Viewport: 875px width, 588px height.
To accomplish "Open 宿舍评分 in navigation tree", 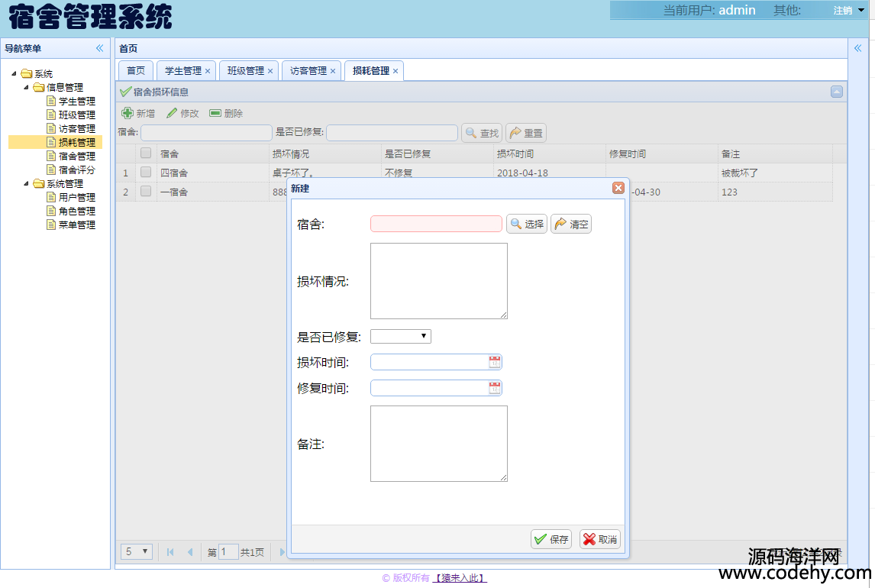I will click(77, 170).
